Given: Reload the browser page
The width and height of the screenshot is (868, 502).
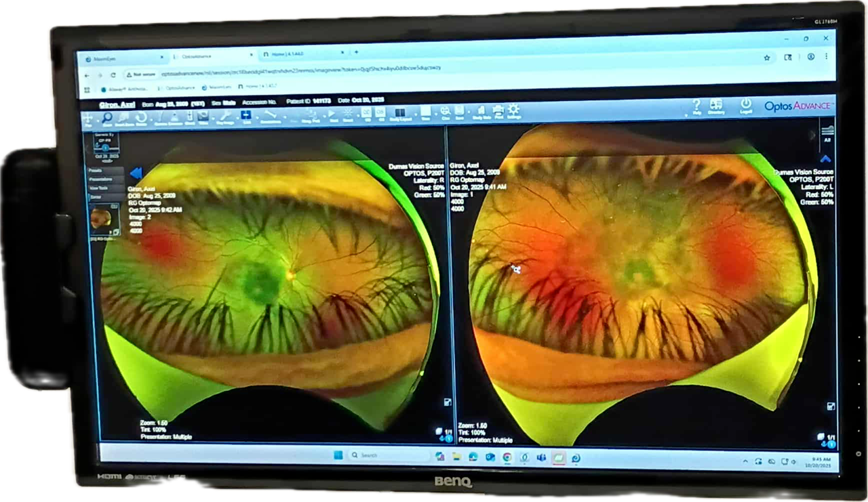Looking at the screenshot, I should click(x=113, y=75).
